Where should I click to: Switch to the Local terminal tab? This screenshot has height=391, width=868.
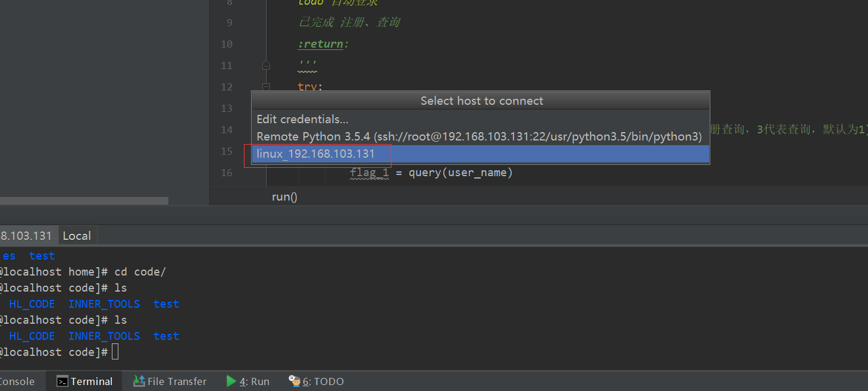click(77, 236)
